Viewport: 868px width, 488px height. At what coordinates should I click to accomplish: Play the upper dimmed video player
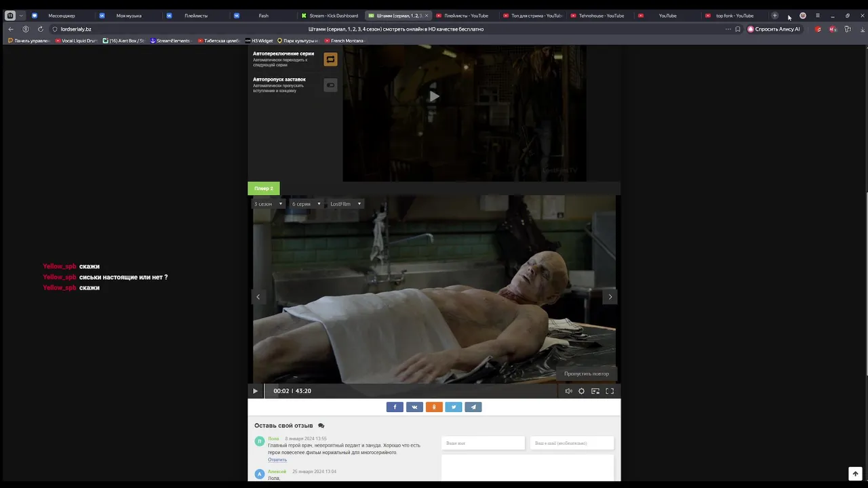click(434, 96)
